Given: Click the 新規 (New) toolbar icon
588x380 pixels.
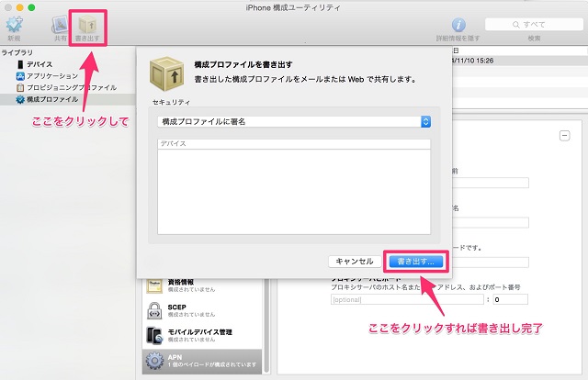Looking at the screenshot, I should [x=15, y=25].
